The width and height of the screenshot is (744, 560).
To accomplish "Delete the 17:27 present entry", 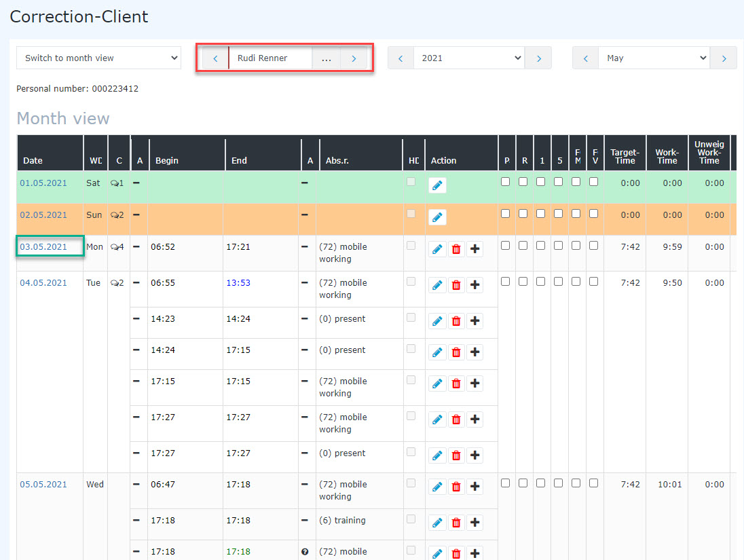I will (456, 455).
